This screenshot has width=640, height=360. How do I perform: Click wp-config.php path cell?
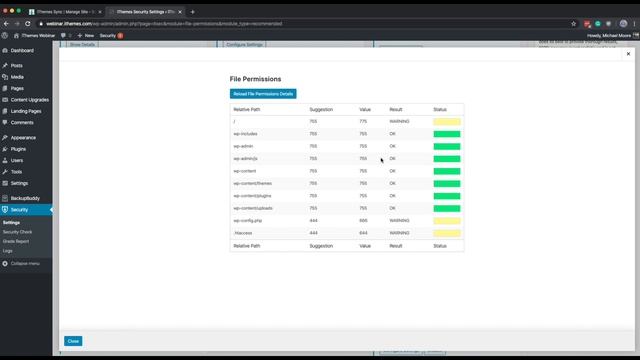pos(247,220)
